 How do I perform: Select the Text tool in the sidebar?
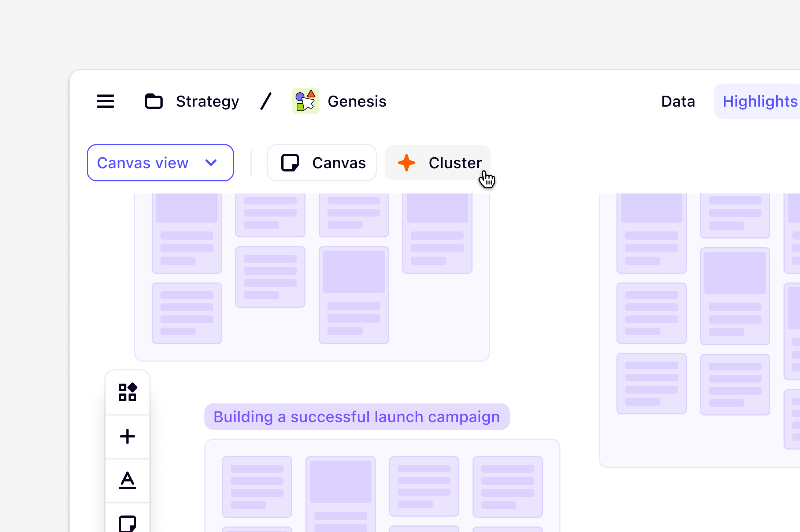click(127, 481)
